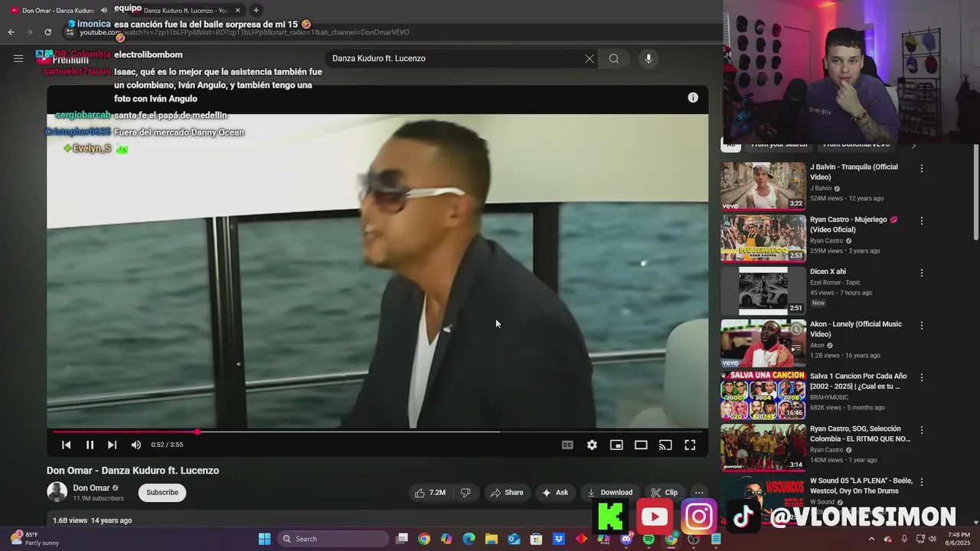Open weather widget showing 85°F
Image resolution: width=980 pixels, height=551 pixels.
(34, 539)
